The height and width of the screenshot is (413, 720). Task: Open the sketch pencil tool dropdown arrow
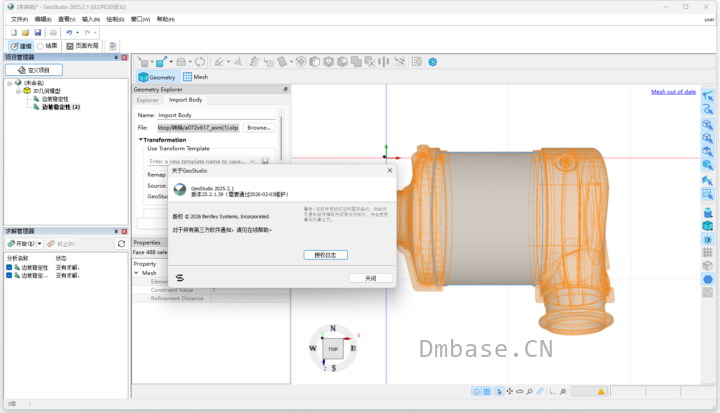228,62
